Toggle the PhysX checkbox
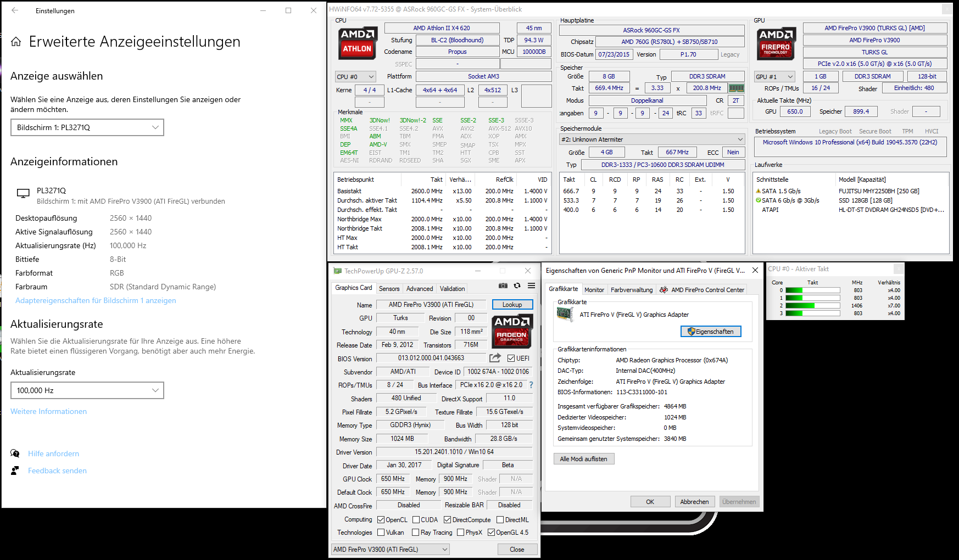 [x=460, y=532]
